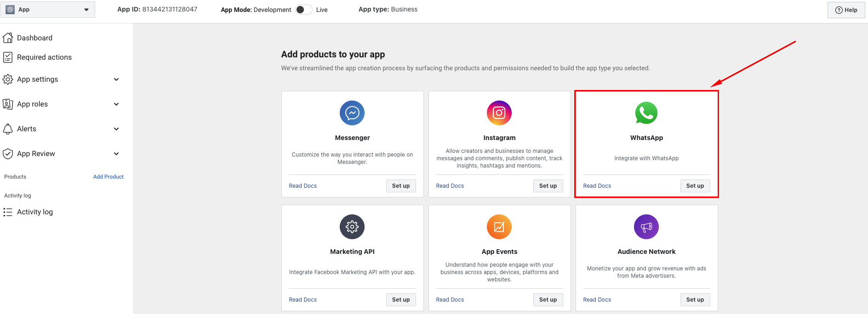
Task: Click the Instagram product icon
Action: (499, 113)
